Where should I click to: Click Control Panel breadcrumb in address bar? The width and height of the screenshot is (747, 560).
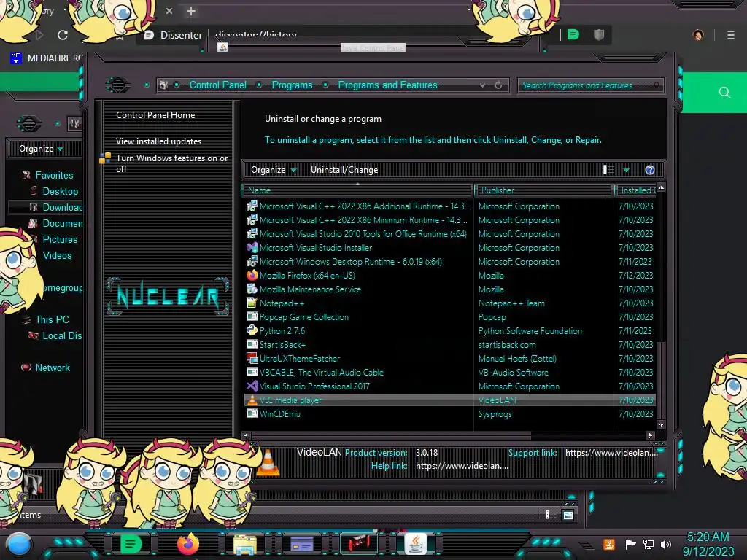point(217,85)
